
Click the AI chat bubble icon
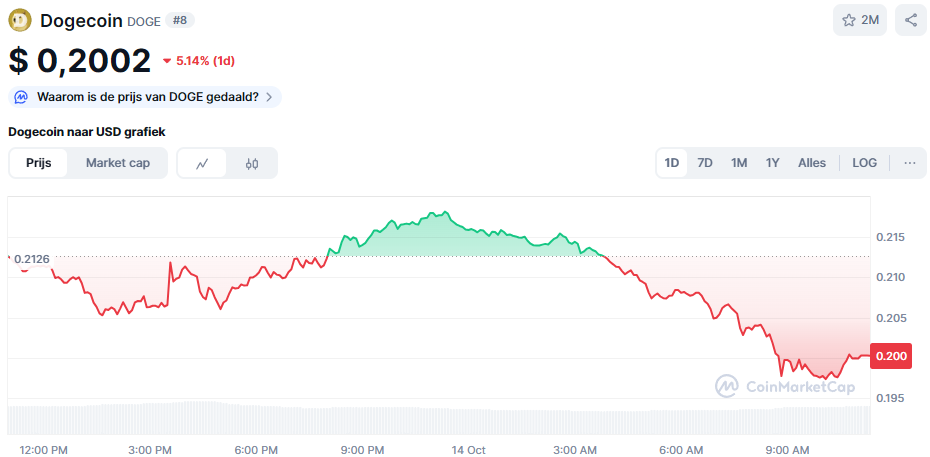pos(21,97)
